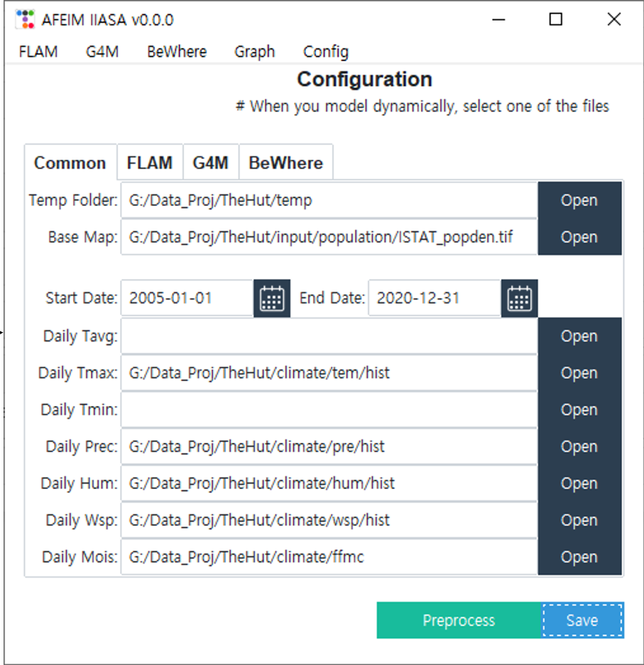Viewport: 644px width, 665px height.
Task: Open the Start Date calendar picker
Action: tap(272, 298)
